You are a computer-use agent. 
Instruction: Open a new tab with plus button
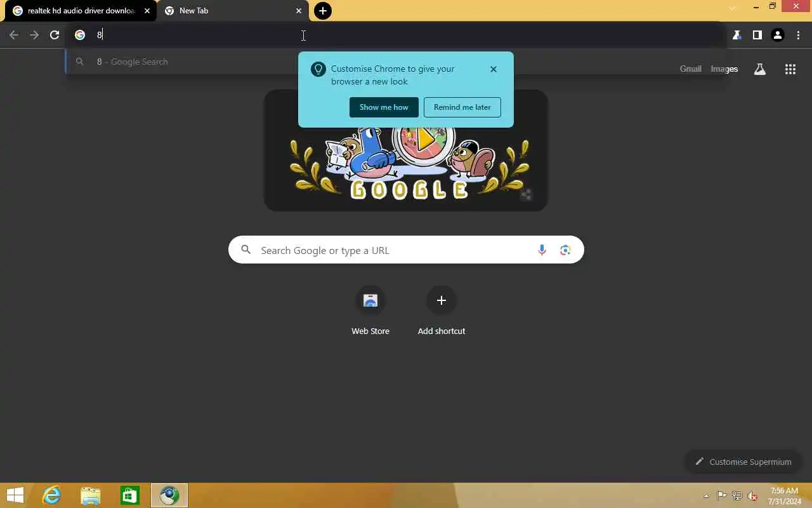(x=323, y=11)
